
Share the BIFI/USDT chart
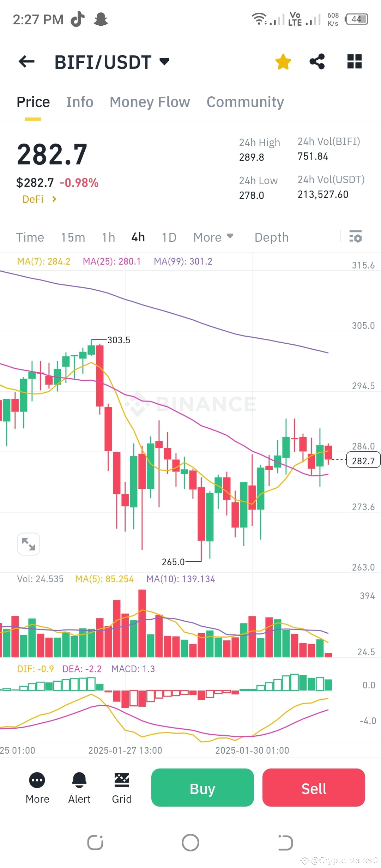pos(317,61)
